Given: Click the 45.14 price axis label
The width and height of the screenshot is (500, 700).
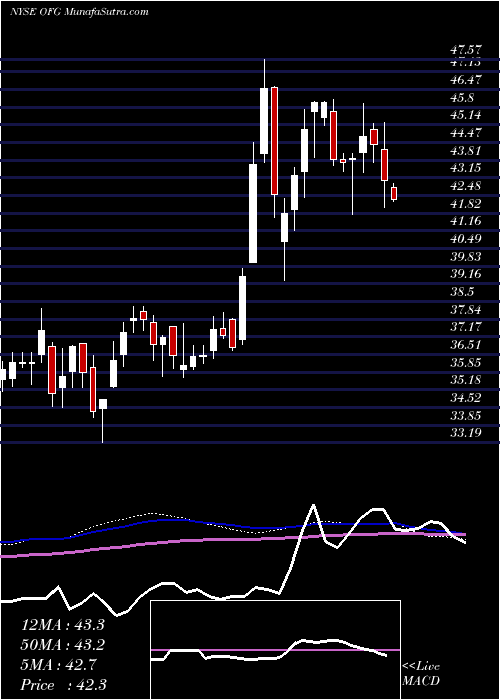Looking at the screenshot, I should [466, 115].
